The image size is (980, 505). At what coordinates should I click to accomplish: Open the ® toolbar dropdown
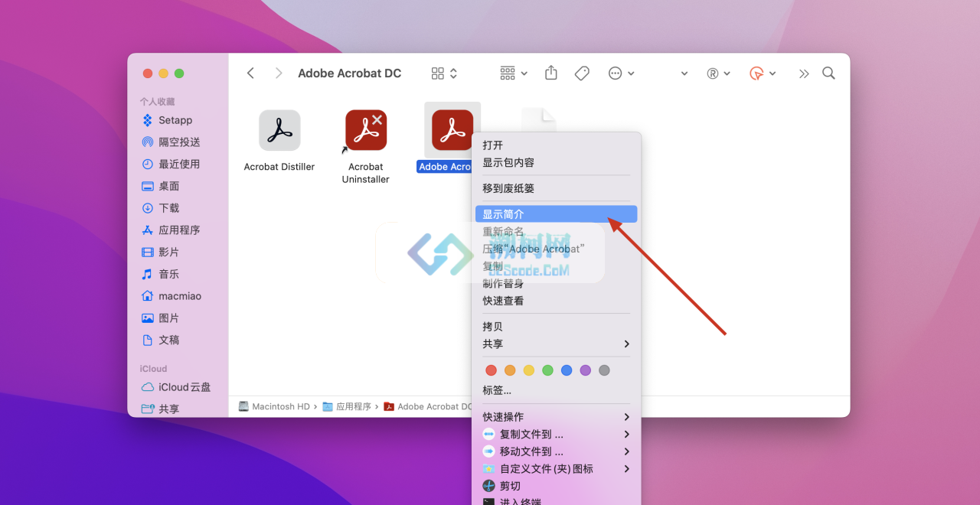tap(718, 73)
